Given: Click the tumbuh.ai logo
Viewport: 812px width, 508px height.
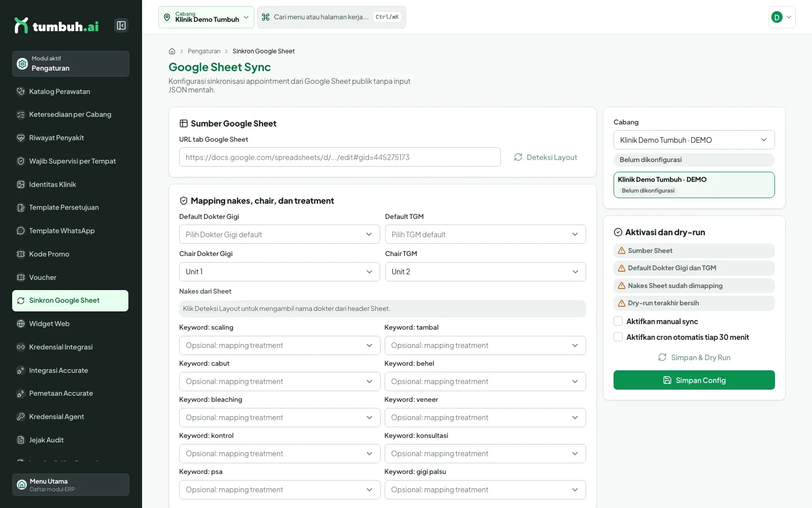Looking at the screenshot, I should tap(56, 26).
